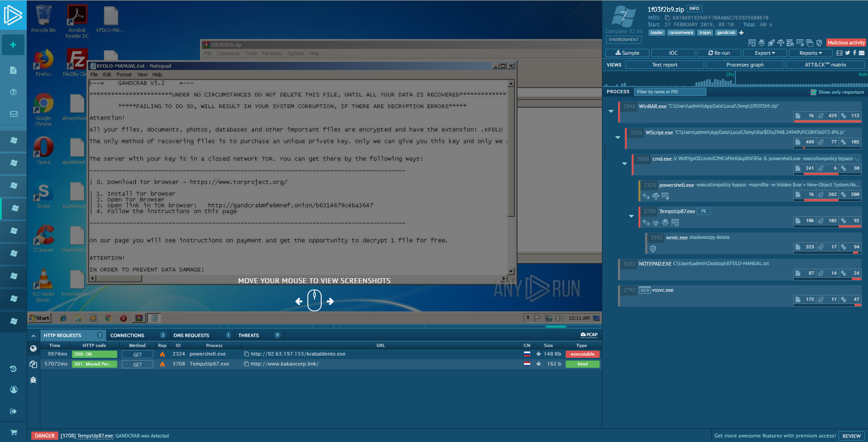Click the next screenshot right arrow
Image resolution: width=868 pixels, height=442 pixels.
pyautogui.click(x=330, y=301)
